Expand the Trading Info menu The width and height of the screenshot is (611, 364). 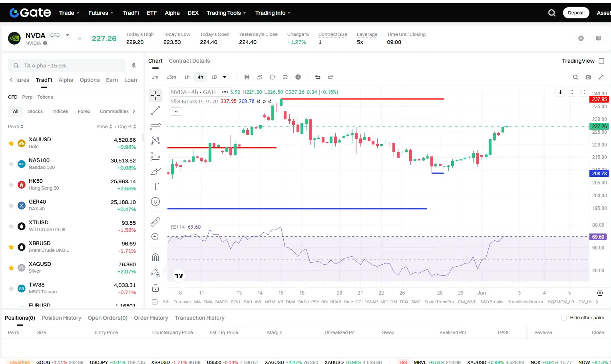click(x=273, y=13)
